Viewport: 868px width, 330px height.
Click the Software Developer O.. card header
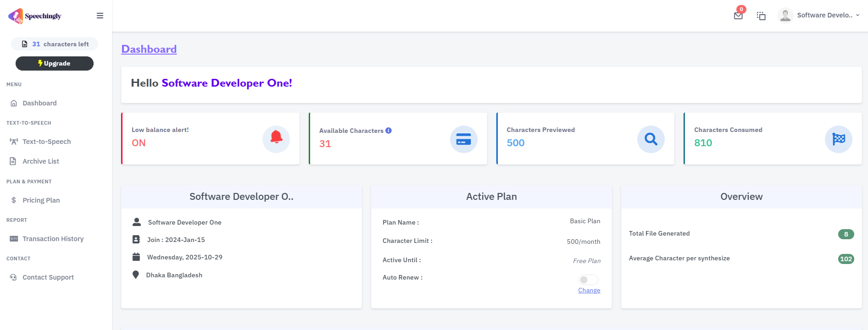click(x=241, y=197)
